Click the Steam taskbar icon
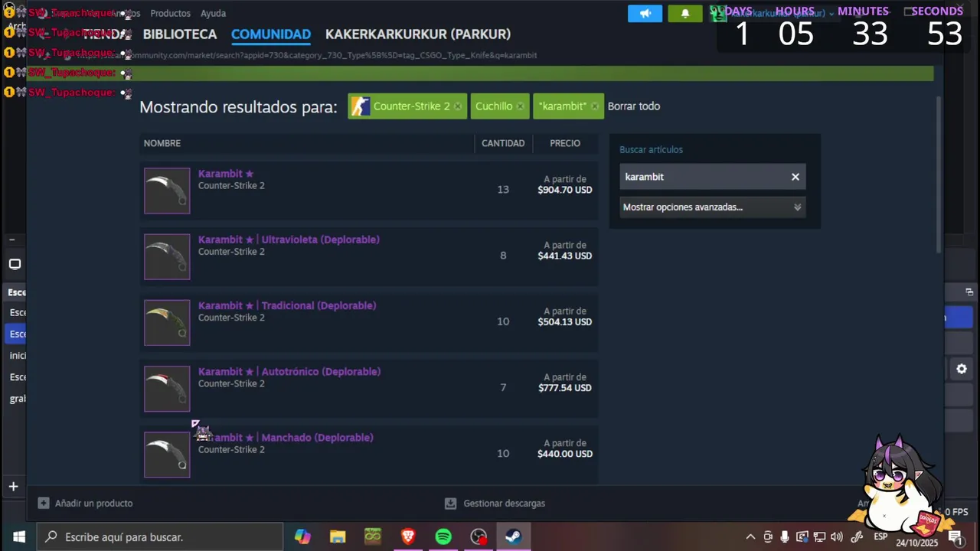Screen dimensions: 980x551 coord(514,537)
